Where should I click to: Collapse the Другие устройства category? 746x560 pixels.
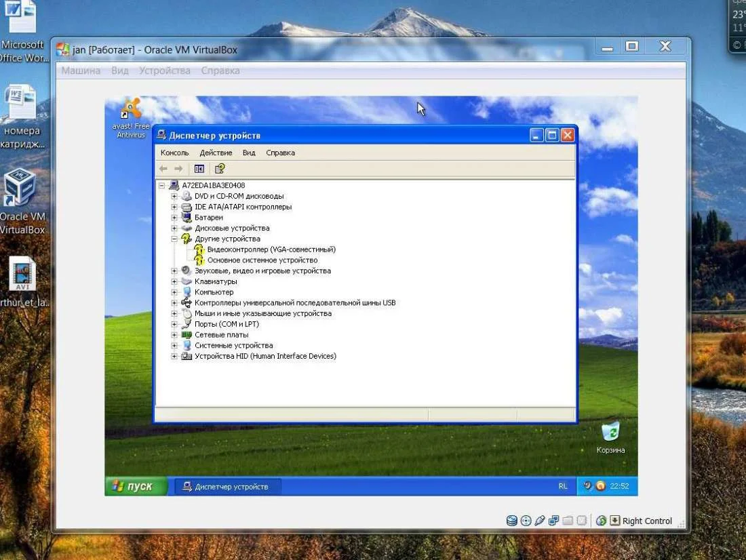174,239
